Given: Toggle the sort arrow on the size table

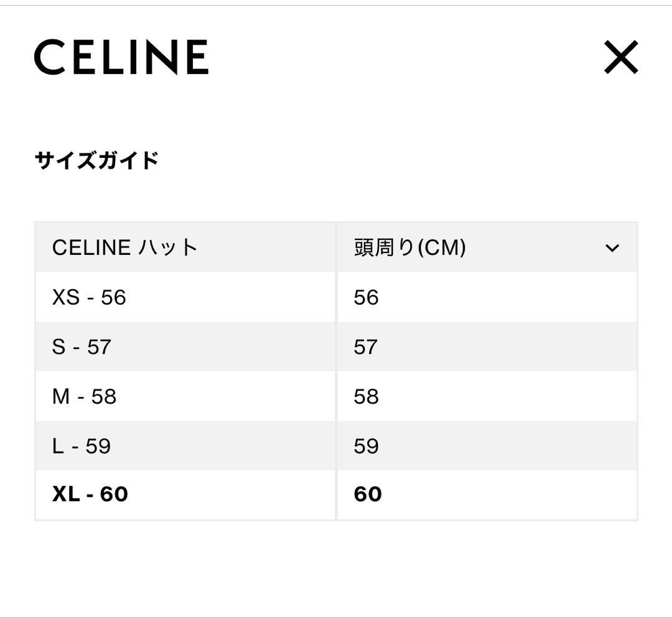Looking at the screenshot, I should click(614, 246).
